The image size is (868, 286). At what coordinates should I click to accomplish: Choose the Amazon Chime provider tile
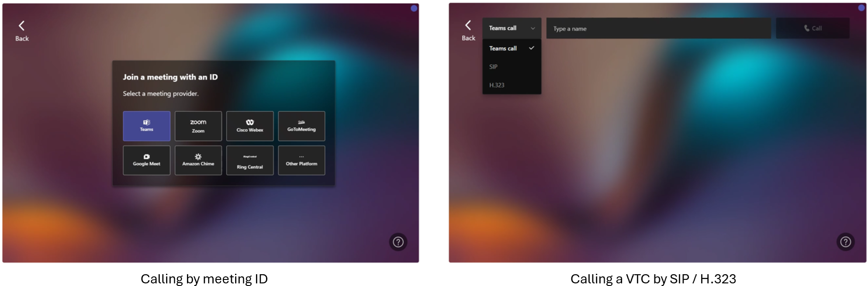pos(198,160)
